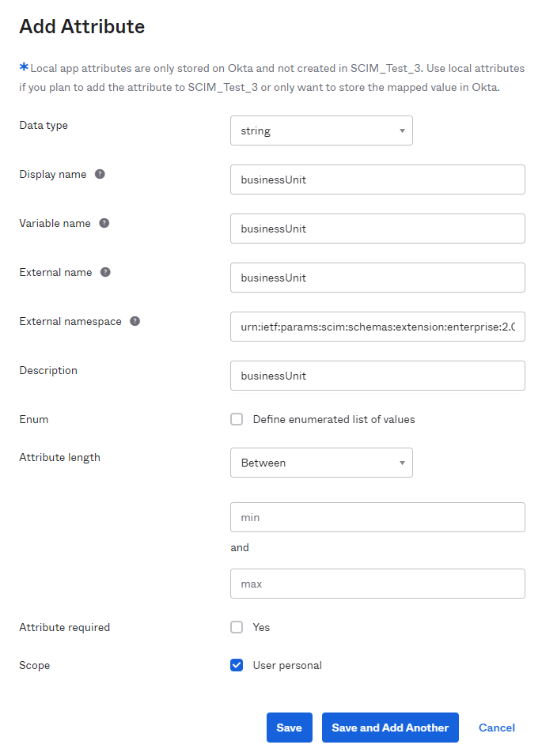Click the chevron on the Between selector
This screenshot has height=756, width=542.
tap(402, 463)
